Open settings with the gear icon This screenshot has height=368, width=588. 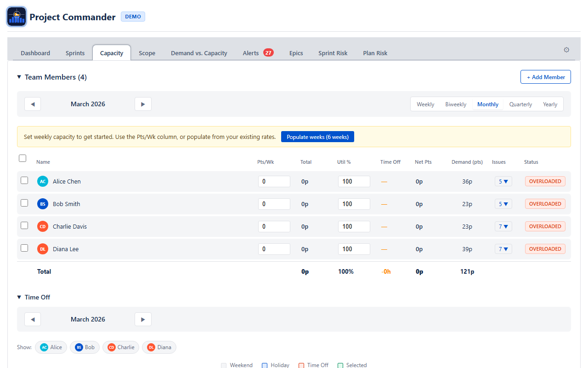[566, 50]
